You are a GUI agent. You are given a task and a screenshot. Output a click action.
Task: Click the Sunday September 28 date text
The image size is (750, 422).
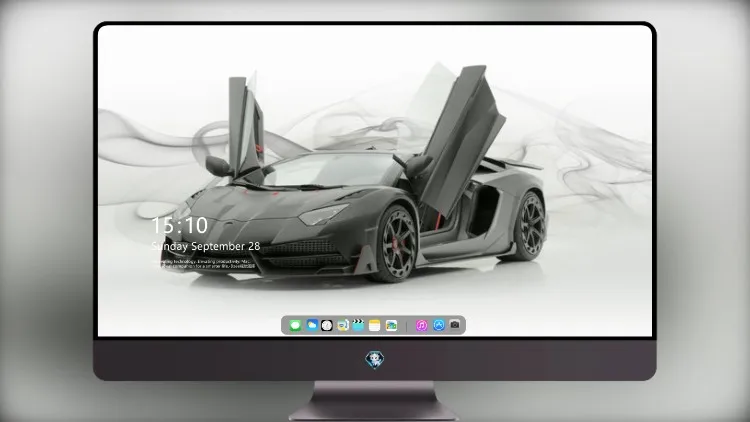pos(206,246)
